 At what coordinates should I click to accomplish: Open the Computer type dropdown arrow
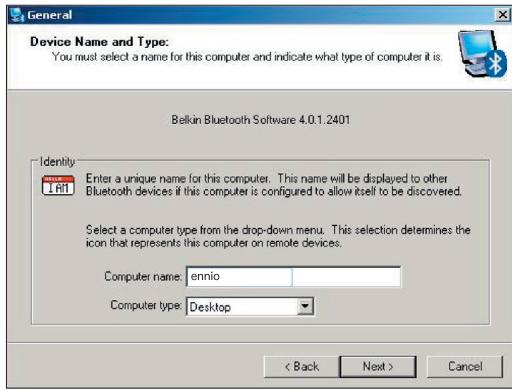[x=305, y=306]
